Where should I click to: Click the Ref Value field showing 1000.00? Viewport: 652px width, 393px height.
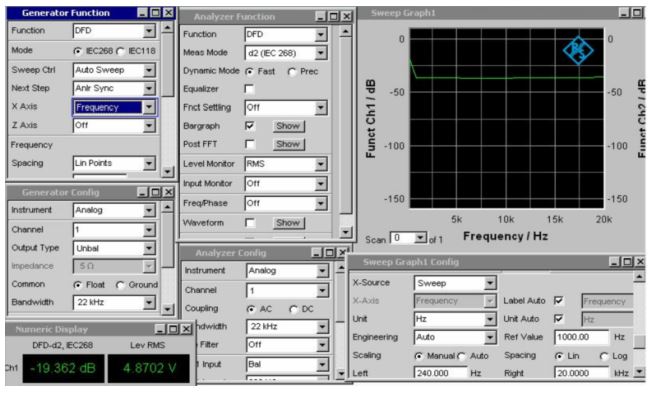[581, 337]
